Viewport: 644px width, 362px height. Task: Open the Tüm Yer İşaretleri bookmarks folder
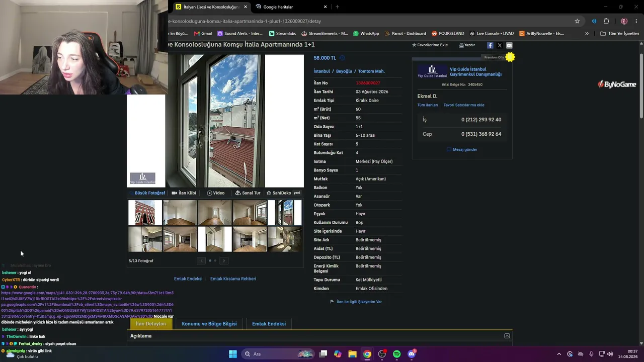[x=620, y=34]
